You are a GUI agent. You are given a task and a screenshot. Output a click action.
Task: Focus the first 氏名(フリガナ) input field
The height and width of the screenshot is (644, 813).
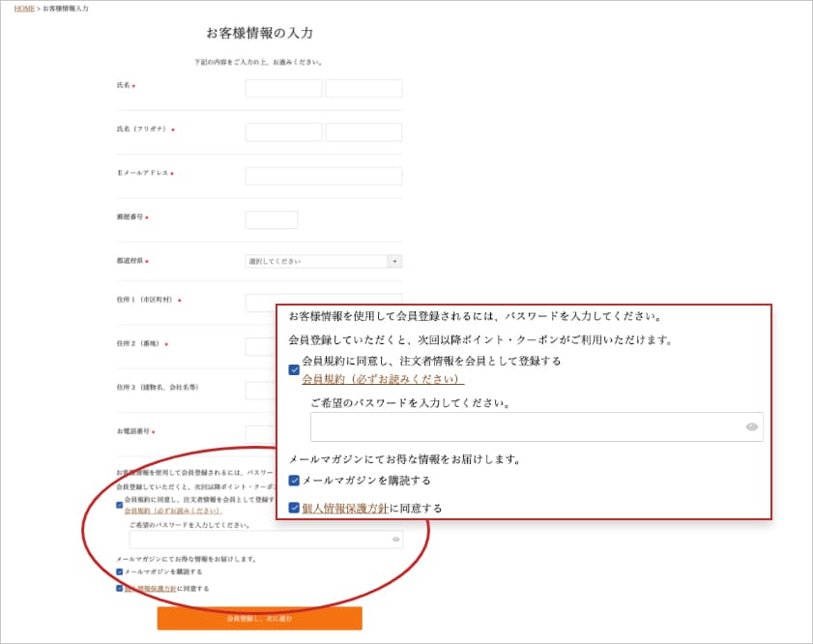283,132
